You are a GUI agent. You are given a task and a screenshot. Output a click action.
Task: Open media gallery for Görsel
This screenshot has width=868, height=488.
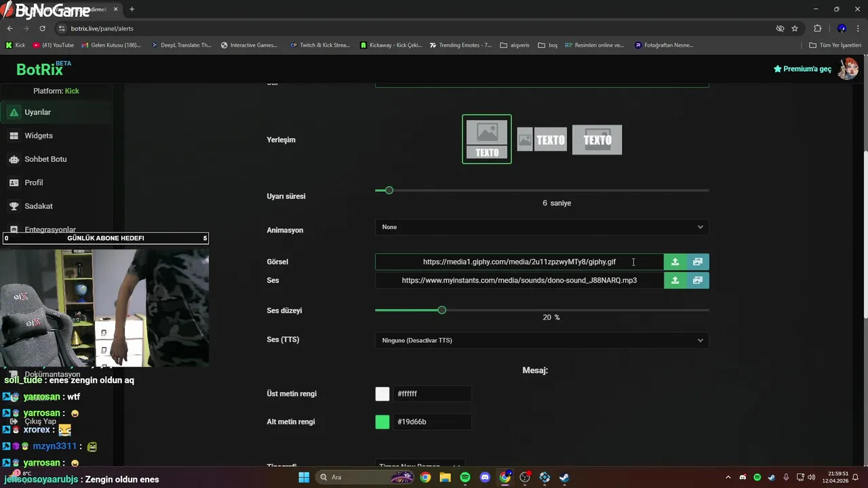click(x=698, y=262)
